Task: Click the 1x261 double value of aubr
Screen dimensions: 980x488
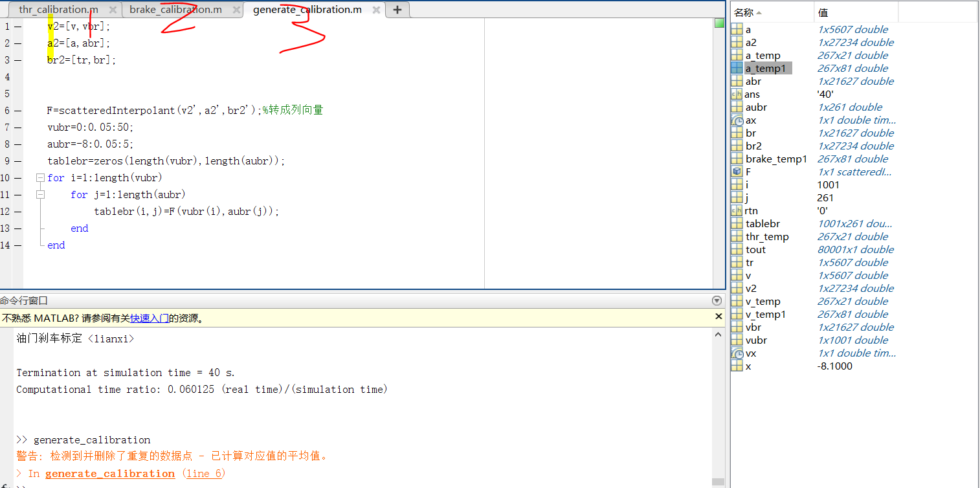Action: 850,107
